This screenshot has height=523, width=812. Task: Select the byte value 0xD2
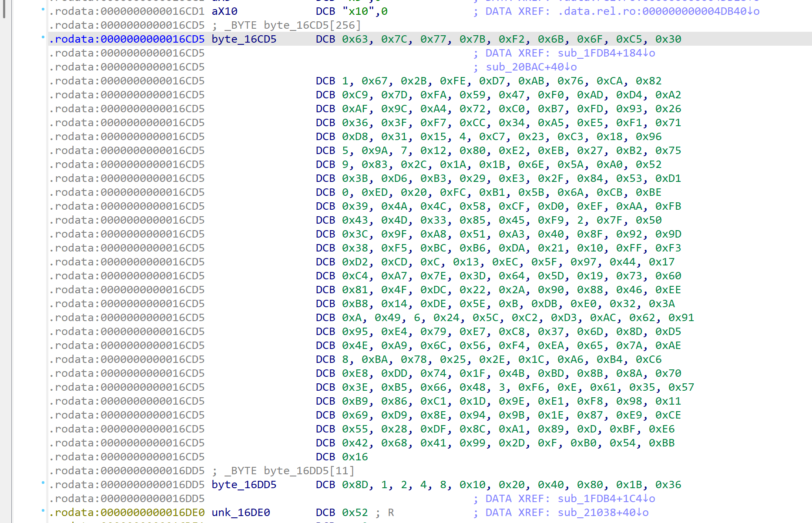click(x=355, y=262)
